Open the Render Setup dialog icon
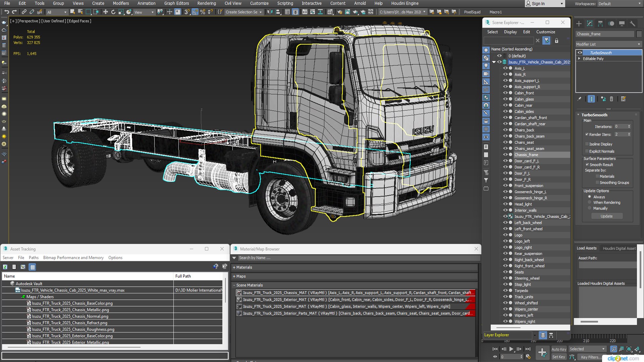The image size is (644, 362). coord(340,12)
